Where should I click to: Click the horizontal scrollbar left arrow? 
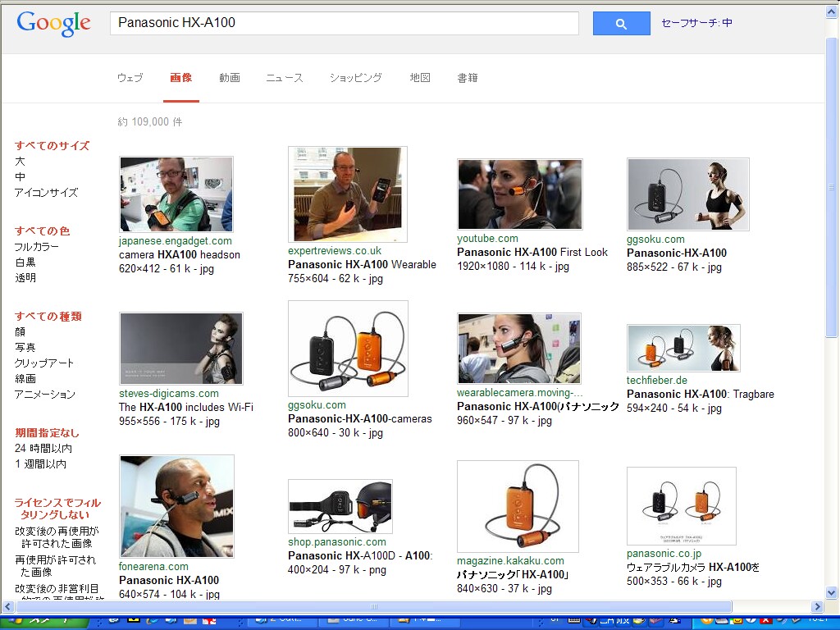tap(7, 606)
